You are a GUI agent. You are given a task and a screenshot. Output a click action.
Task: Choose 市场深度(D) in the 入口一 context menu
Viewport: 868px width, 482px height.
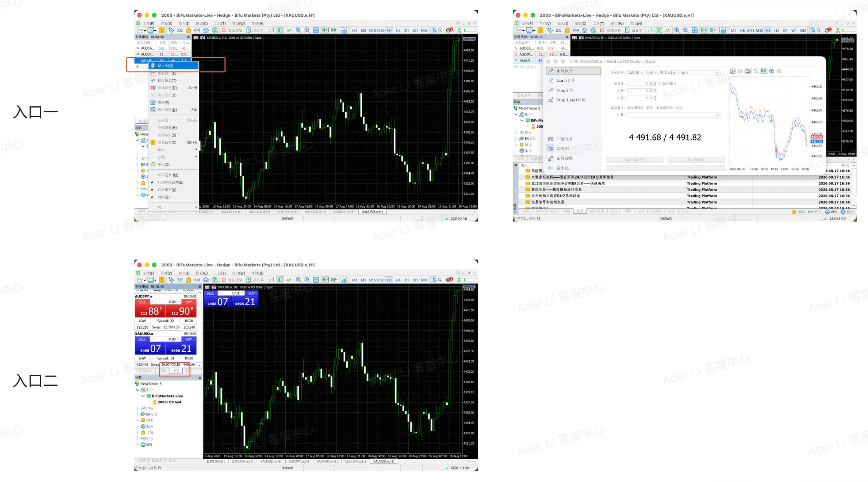(x=174, y=88)
